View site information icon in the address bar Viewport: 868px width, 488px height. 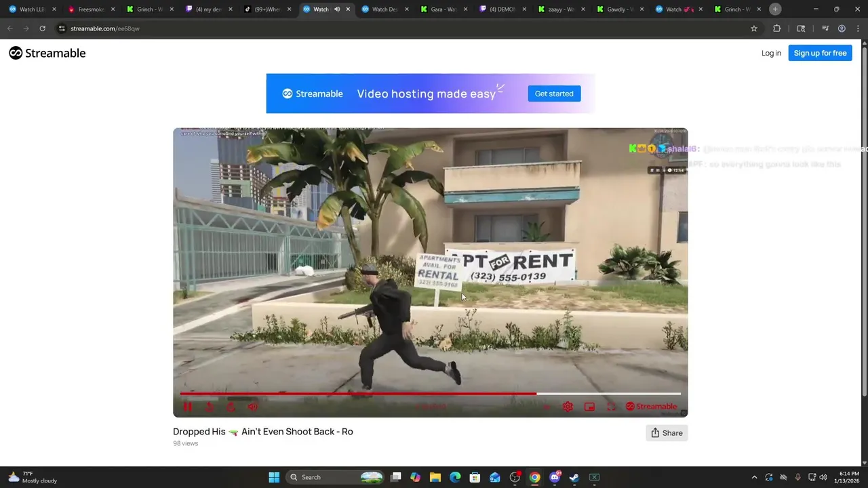(62, 28)
